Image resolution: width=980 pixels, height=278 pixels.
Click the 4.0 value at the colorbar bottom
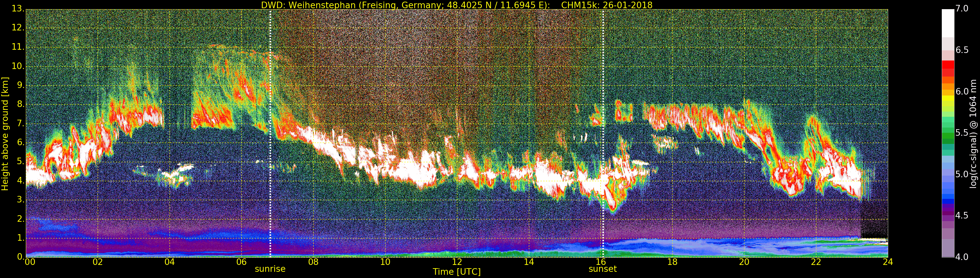962,257
